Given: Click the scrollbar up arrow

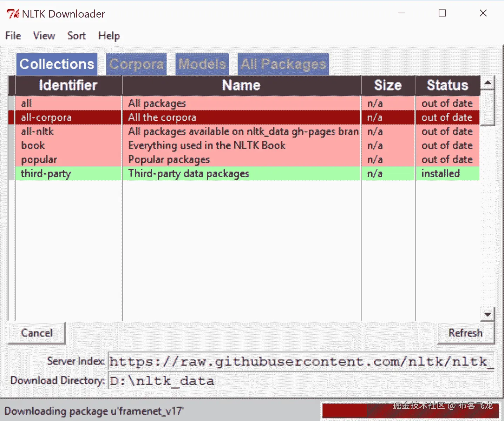Looking at the screenshot, I should pyautogui.click(x=487, y=83).
